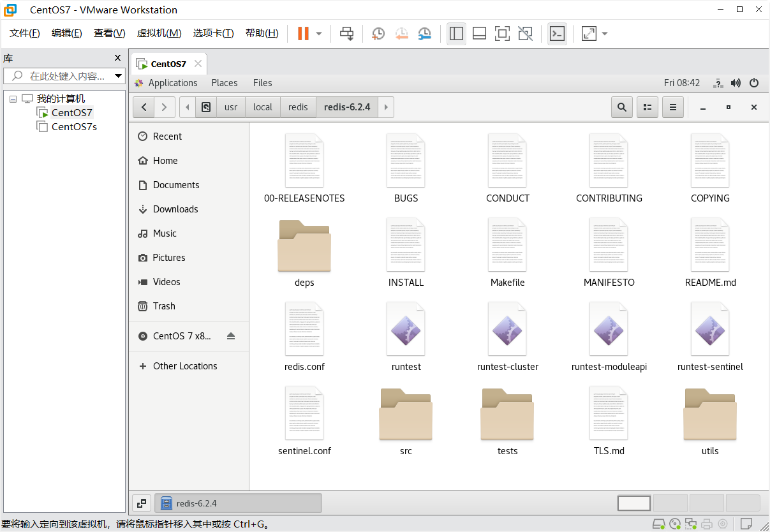Open the Files app menu
Screen dimensions: 770x532
262,83
